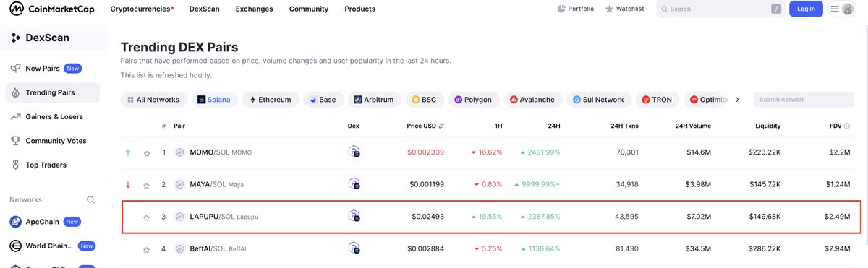Select the All Networks filter
The image size is (868, 268).
(153, 100)
